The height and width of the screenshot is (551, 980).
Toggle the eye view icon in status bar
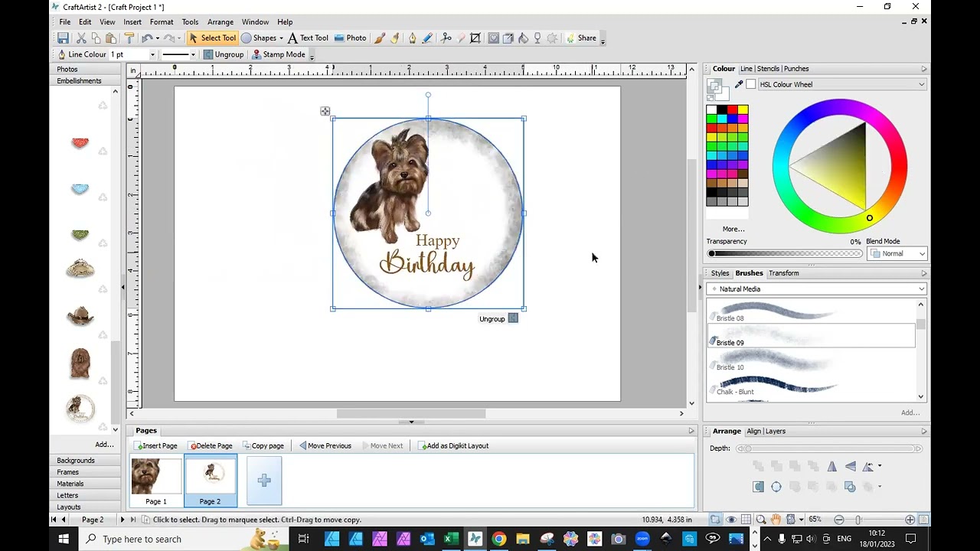click(x=731, y=520)
